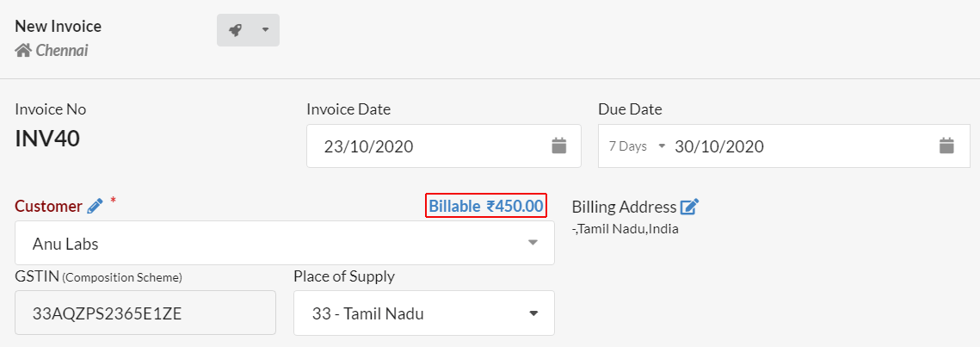Click the Billable ₹450.00 link
The width and height of the screenshot is (980, 347).
click(486, 206)
